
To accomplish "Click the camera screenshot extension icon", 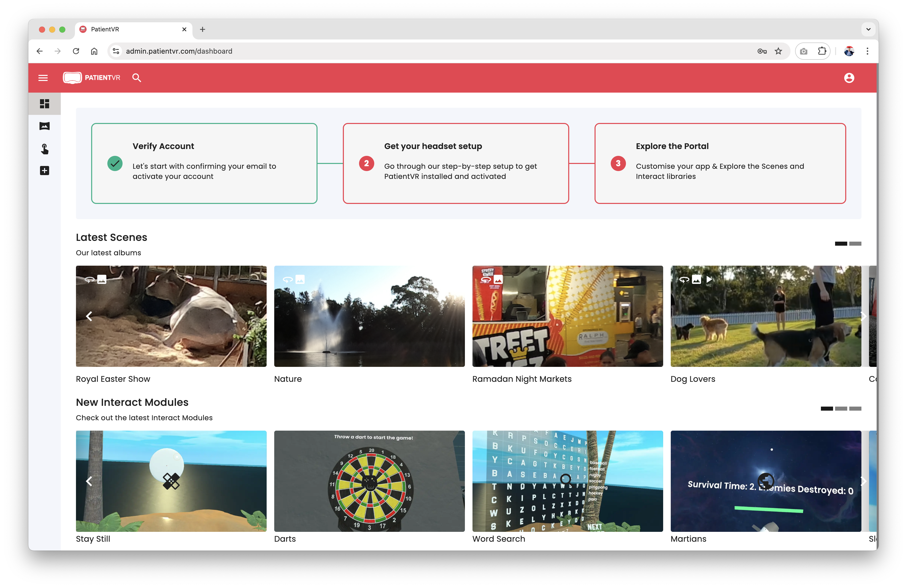I will [804, 51].
